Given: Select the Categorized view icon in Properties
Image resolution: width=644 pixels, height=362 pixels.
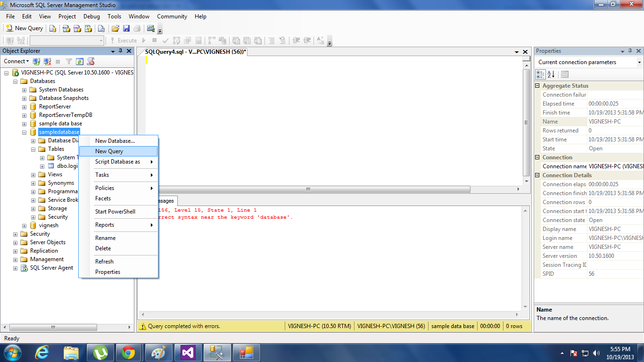Looking at the screenshot, I should click(x=540, y=74).
